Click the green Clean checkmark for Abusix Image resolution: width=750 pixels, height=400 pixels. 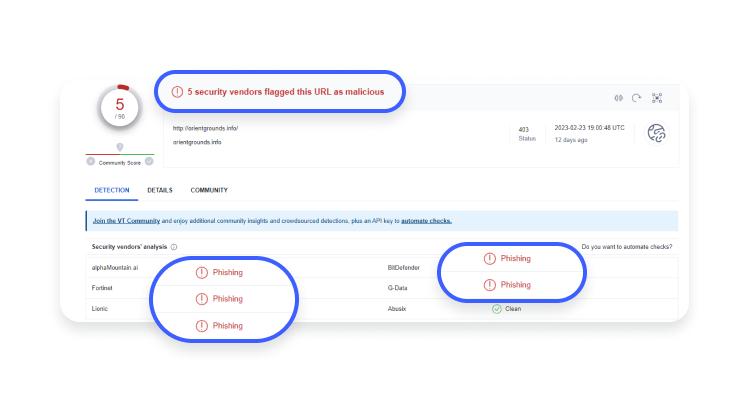pyautogui.click(x=496, y=309)
